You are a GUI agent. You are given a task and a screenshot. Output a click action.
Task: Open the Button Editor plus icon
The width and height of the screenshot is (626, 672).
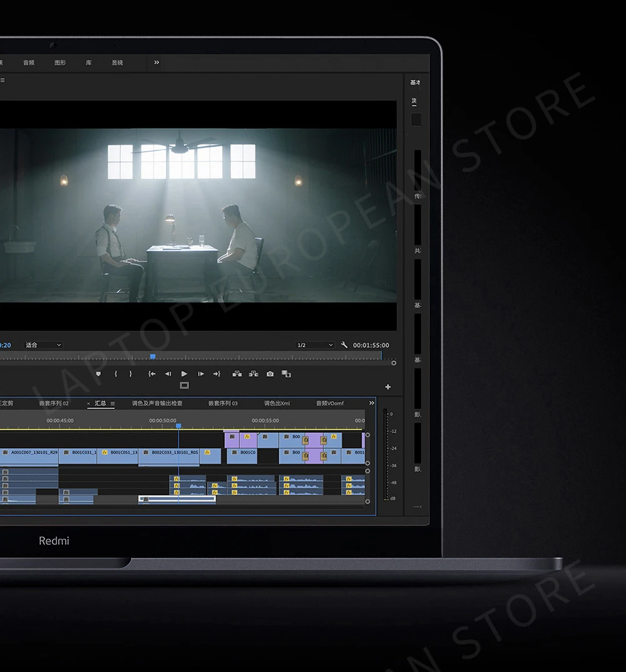point(387,386)
